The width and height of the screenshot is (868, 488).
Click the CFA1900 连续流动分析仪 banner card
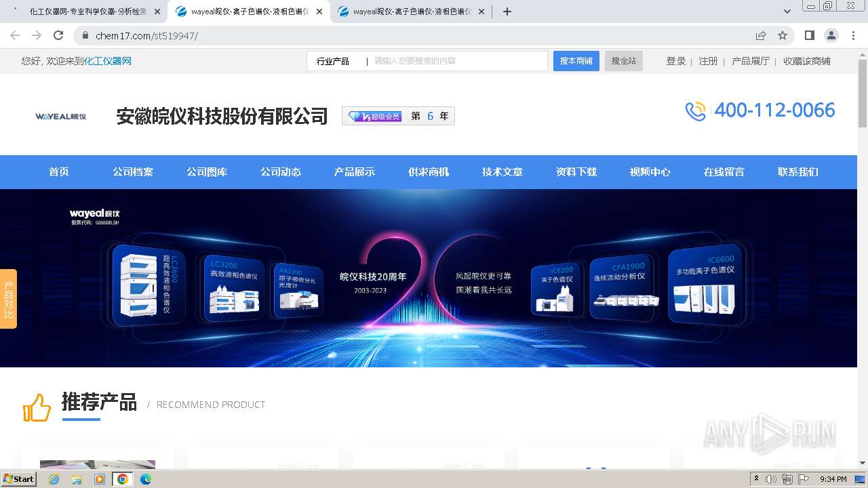point(622,286)
